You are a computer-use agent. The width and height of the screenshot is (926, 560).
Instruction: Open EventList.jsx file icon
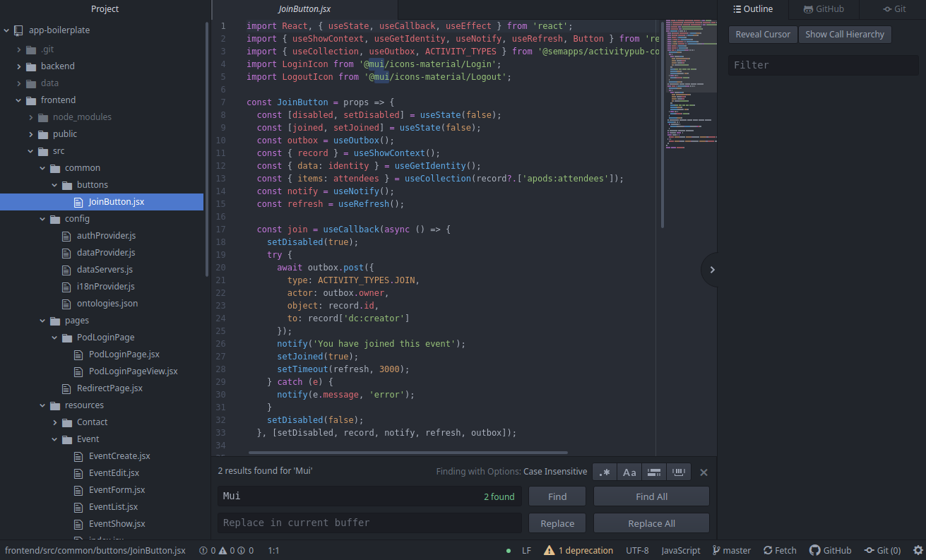(79, 507)
